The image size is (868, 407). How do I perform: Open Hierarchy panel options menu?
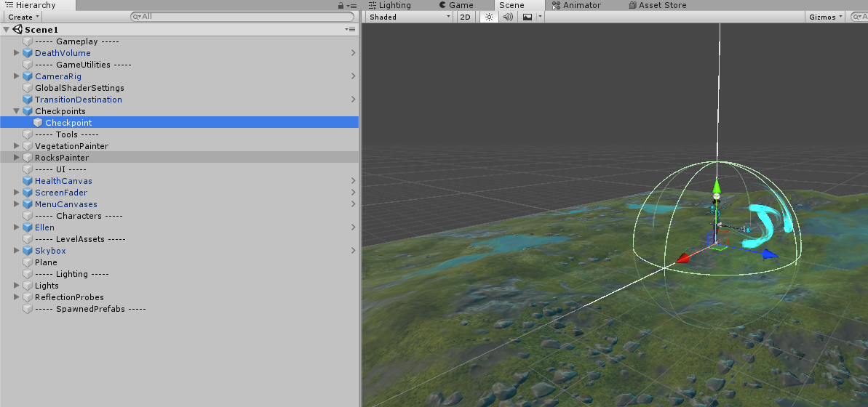(x=352, y=6)
